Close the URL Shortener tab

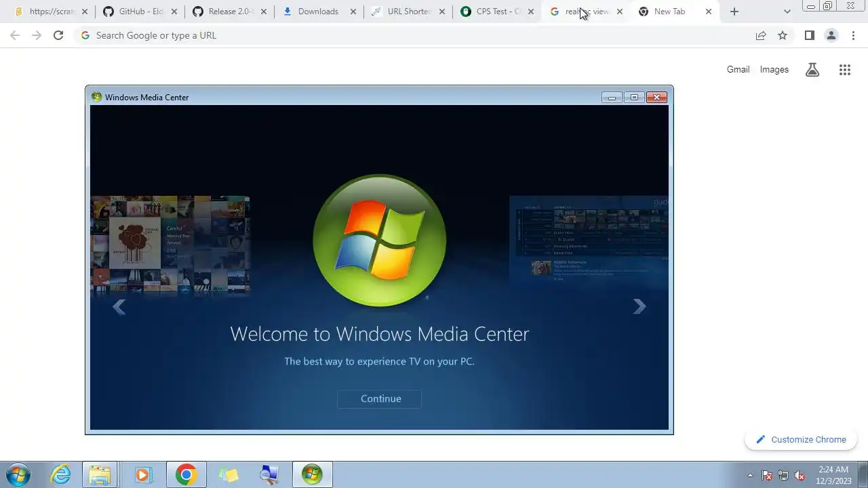click(442, 12)
